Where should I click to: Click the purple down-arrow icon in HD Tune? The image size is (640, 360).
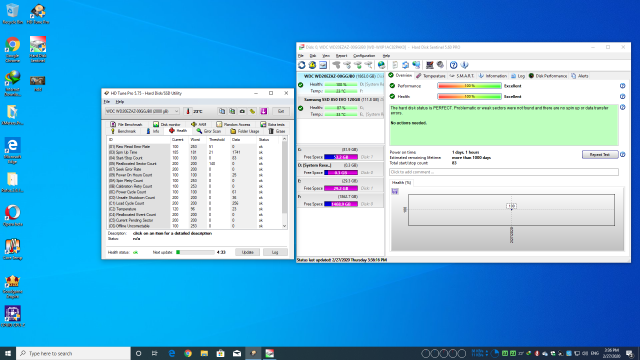264,111
